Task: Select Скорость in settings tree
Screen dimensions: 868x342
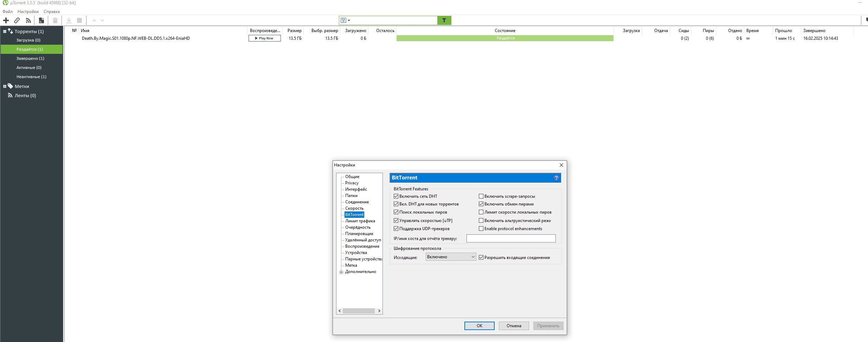Action: [354, 208]
